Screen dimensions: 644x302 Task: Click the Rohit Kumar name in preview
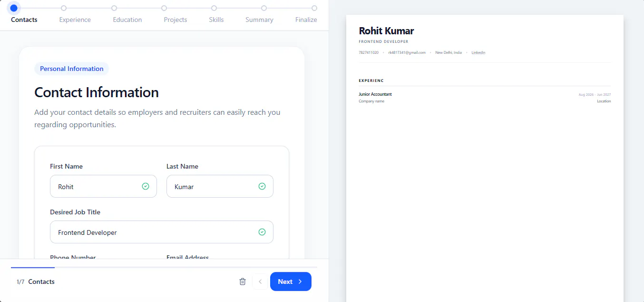pyautogui.click(x=386, y=31)
